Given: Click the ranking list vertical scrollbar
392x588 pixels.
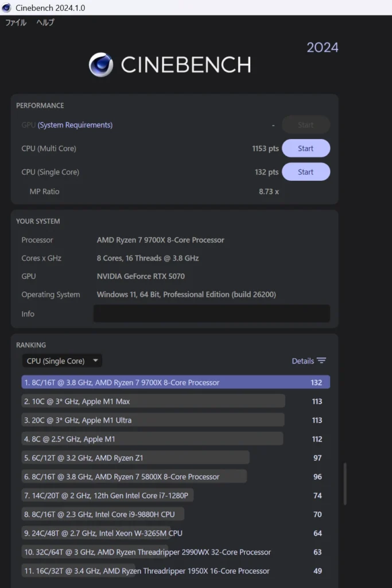Looking at the screenshot, I should [x=344, y=483].
